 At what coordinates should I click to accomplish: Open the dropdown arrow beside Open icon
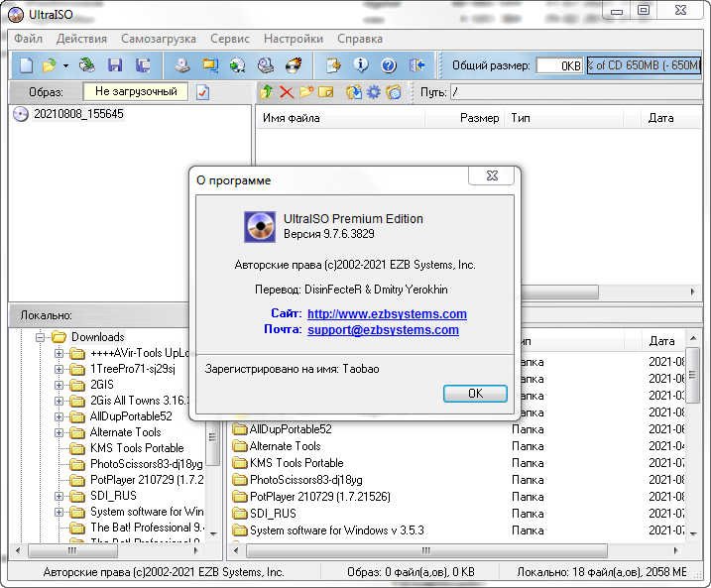[x=66, y=65]
